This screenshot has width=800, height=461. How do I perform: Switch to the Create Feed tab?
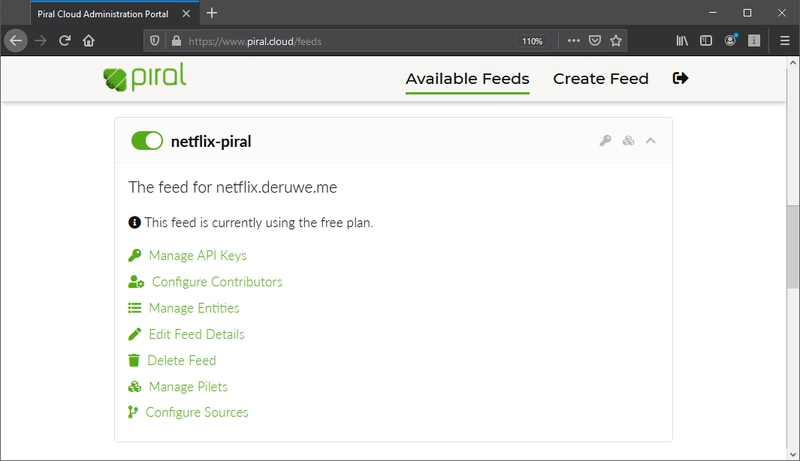coord(601,79)
